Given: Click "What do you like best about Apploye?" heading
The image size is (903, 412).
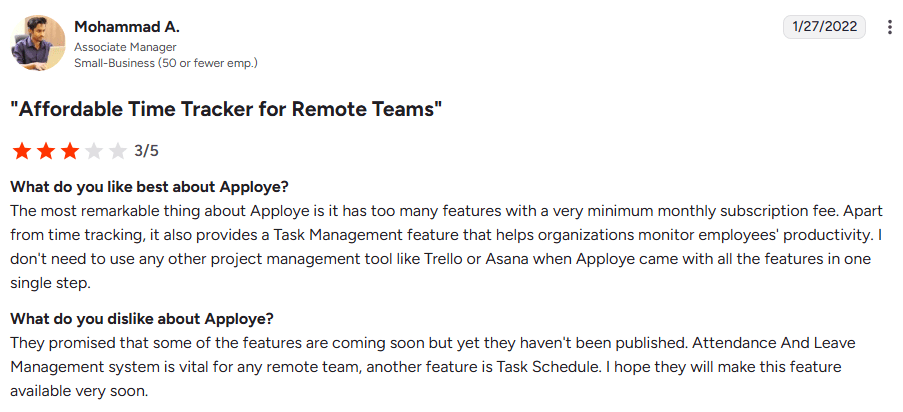Looking at the screenshot, I should point(150,187).
